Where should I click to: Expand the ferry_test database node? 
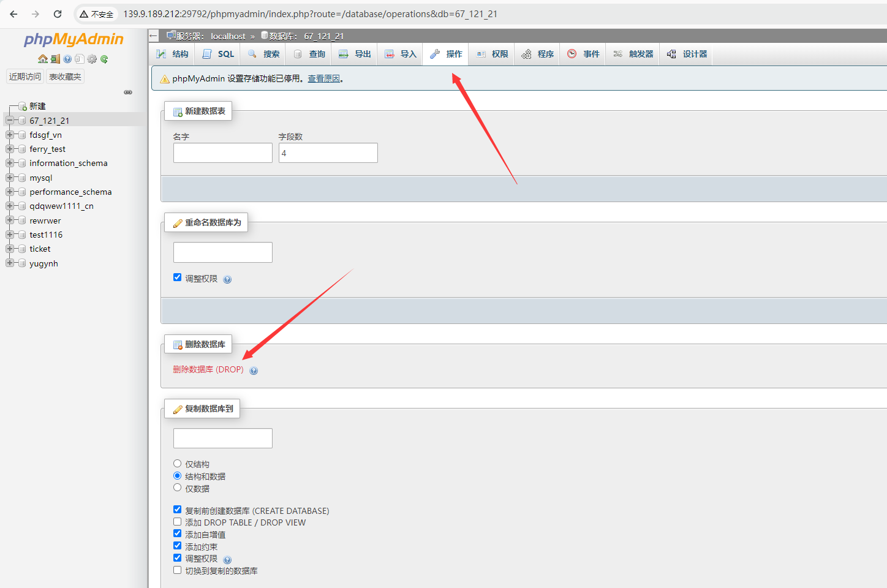(10, 148)
